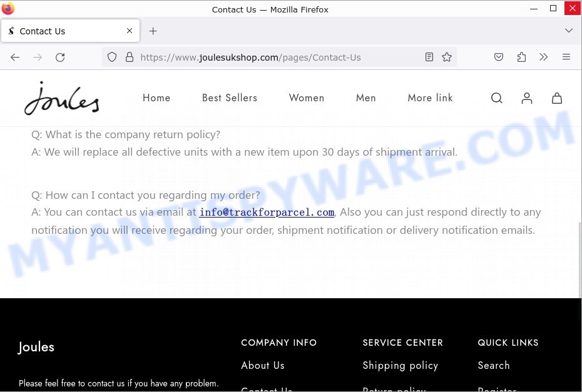Click the Joules footer brand name
This screenshot has width=582, height=392.
pos(36,347)
